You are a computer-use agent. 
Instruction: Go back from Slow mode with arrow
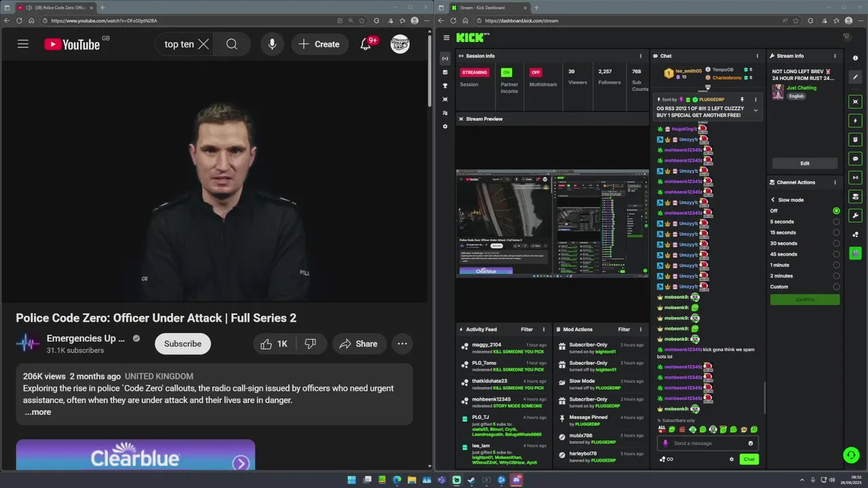point(772,200)
